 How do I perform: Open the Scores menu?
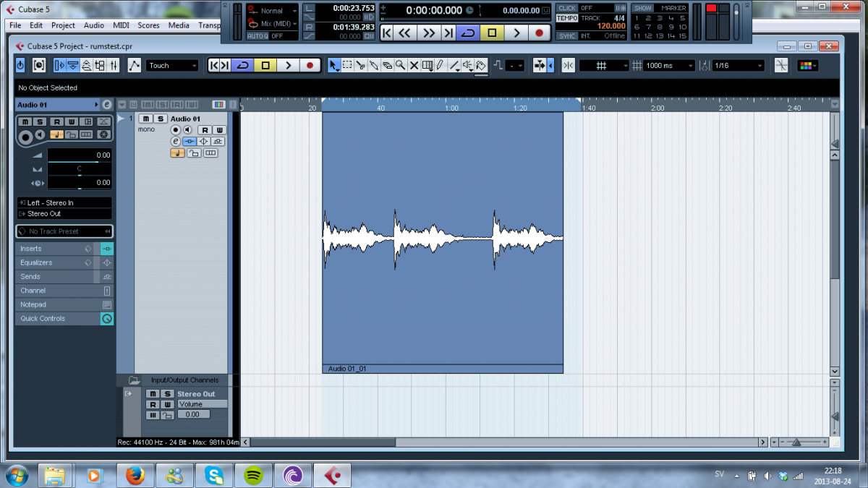[148, 25]
